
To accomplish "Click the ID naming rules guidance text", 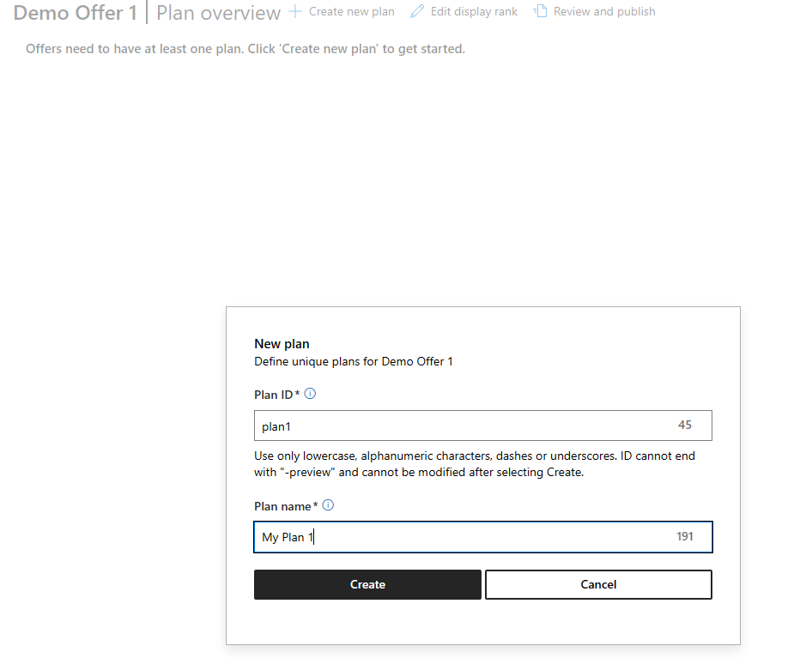I will tap(475, 463).
